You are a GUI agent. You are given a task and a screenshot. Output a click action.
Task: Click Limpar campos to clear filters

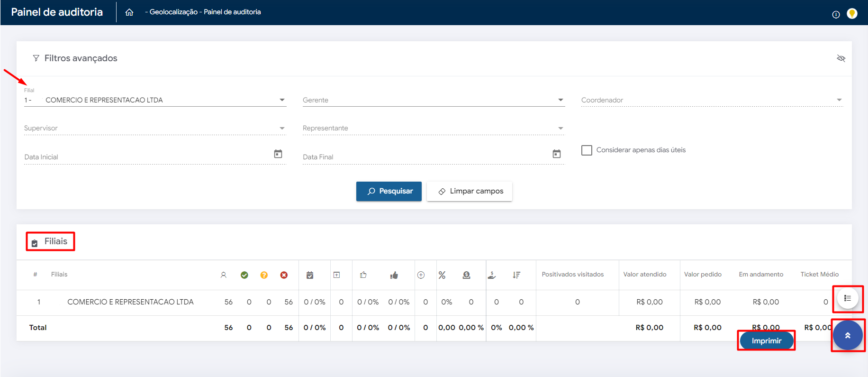coord(469,191)
